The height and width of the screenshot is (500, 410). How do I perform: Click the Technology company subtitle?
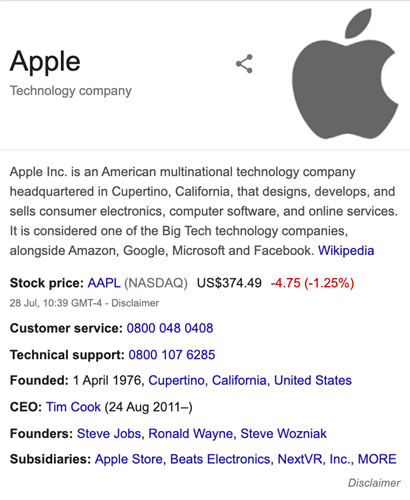pos(71,91)
